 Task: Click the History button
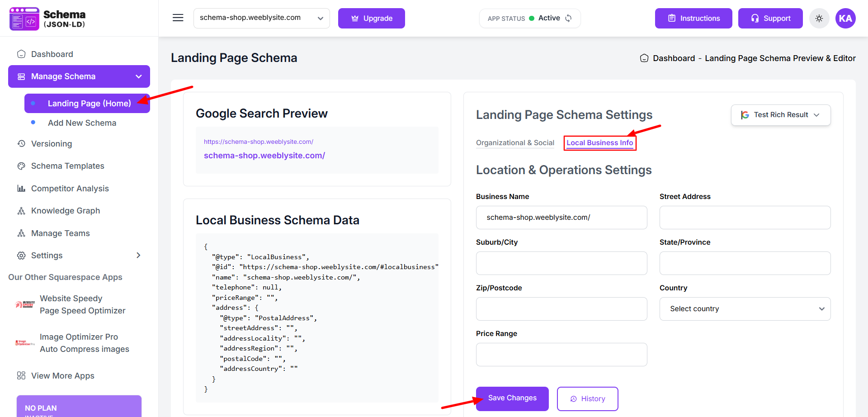(587, 398)
